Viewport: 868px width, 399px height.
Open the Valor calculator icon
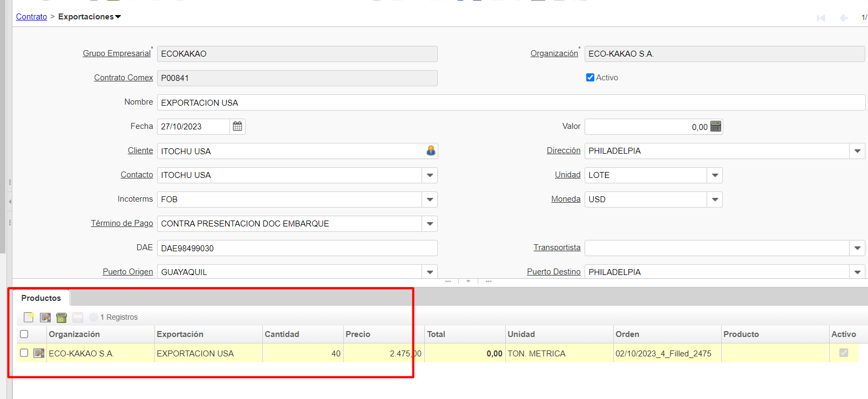[x=716, y=126]
